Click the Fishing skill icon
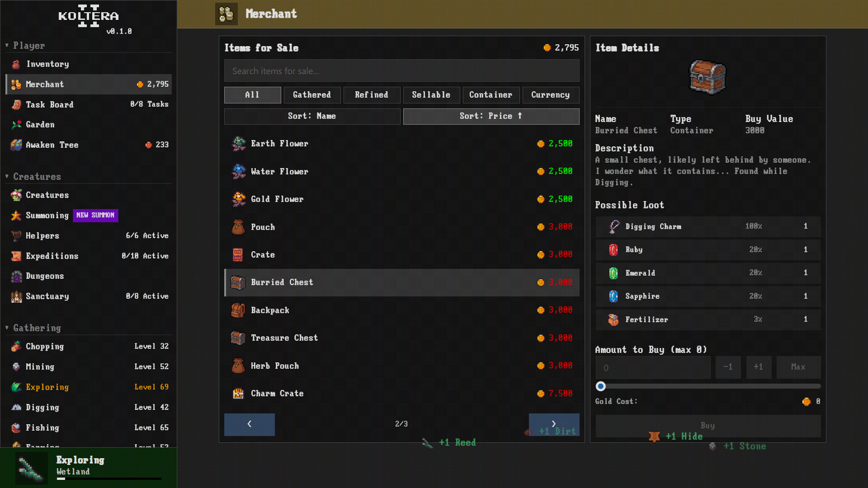868x488 pixels. pyautogui.click(x=16, y=427)
